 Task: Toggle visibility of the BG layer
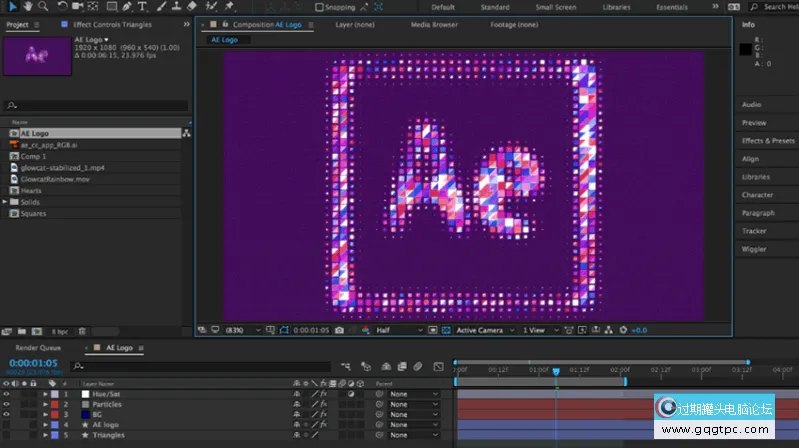coord(6,414)
